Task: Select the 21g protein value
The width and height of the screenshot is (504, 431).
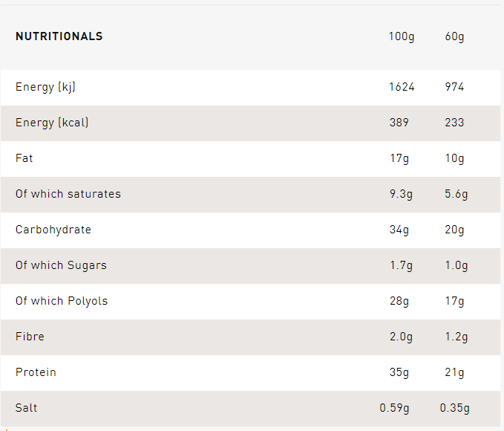Action: tap(454, 372)
